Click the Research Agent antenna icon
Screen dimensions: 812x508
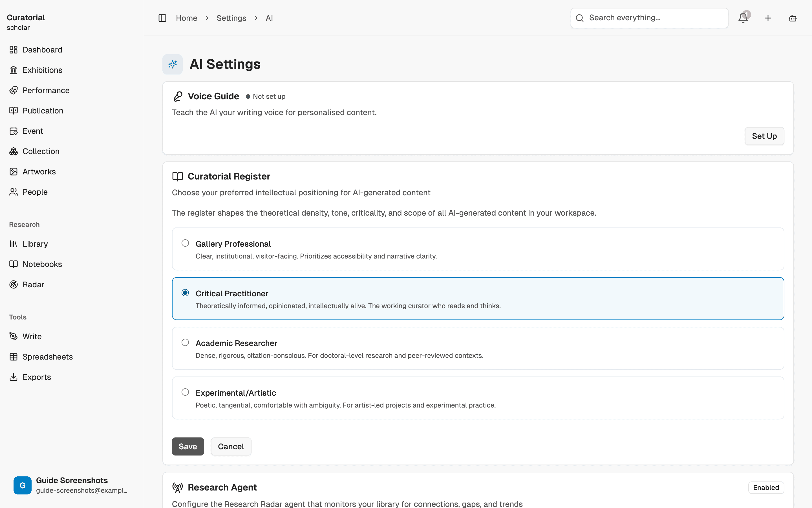pyautogui.click(x=178, y=487)
